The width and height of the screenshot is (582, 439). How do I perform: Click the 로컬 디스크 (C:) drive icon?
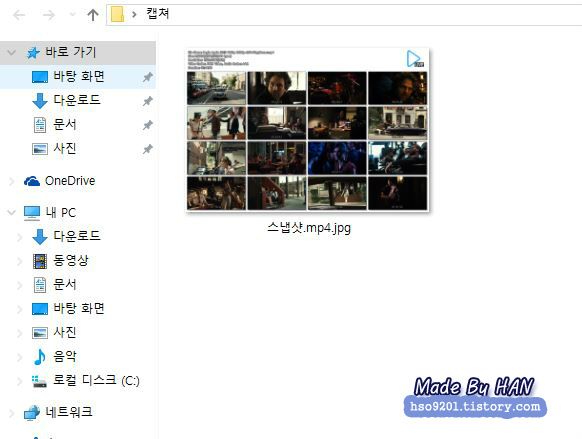coord(39,381)
